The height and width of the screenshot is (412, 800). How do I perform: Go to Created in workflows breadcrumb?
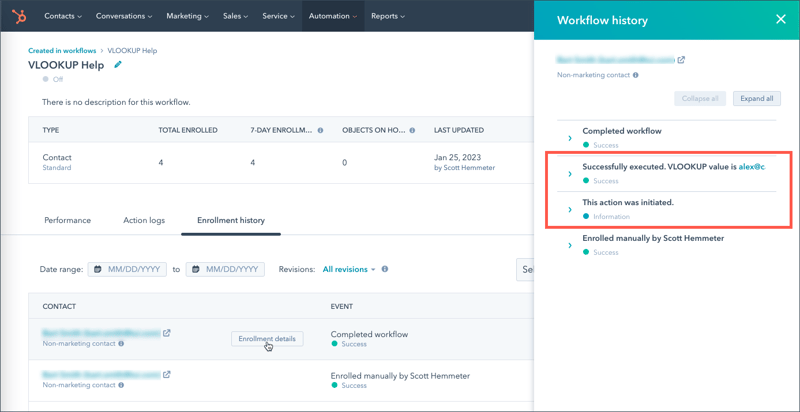point(62,51)
